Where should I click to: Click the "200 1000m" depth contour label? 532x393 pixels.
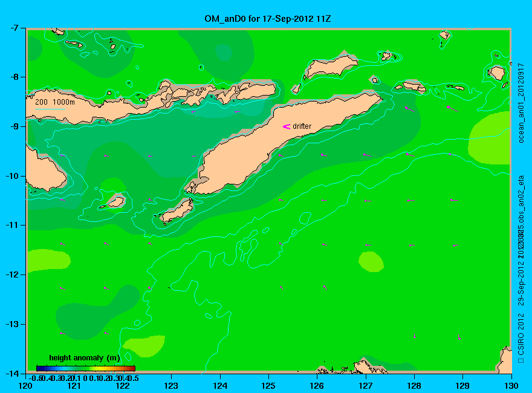tap(55, 102)
